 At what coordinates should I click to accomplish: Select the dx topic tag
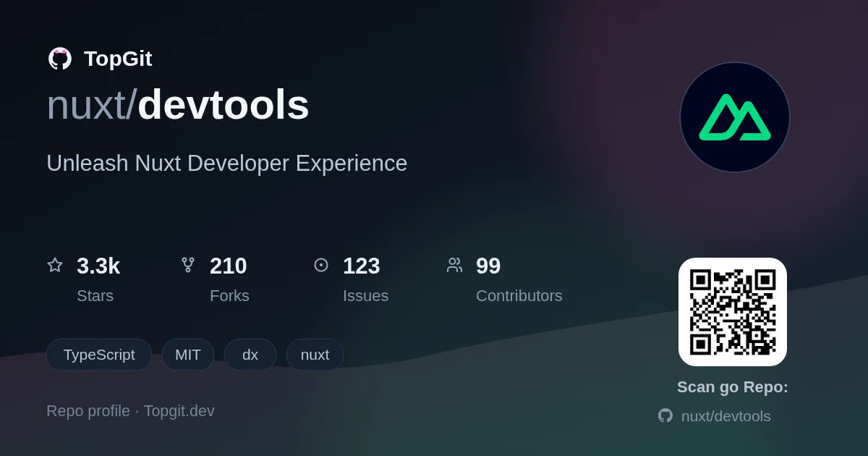coord(250,355)
